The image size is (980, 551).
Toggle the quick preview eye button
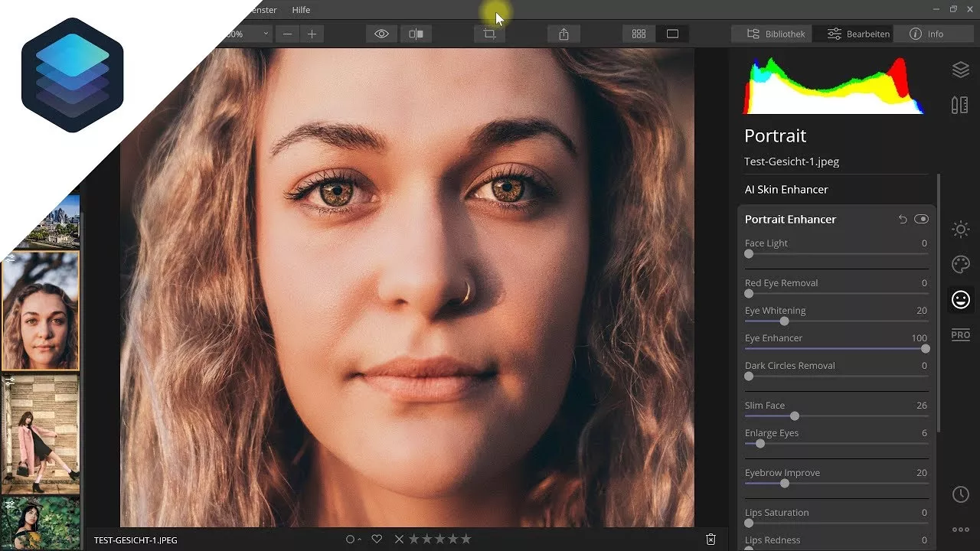pyautogui.click(x=381, y=34)
